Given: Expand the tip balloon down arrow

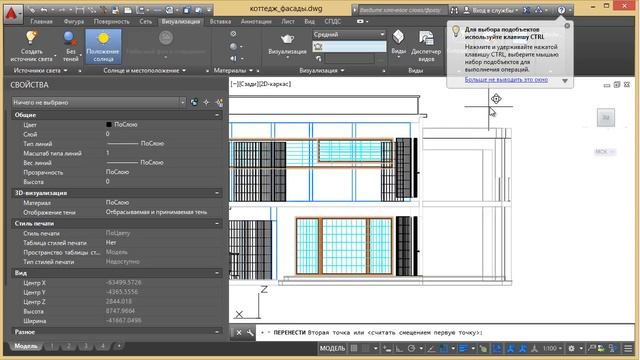Looking at the screenshot, I should click(x=565, y=81).
